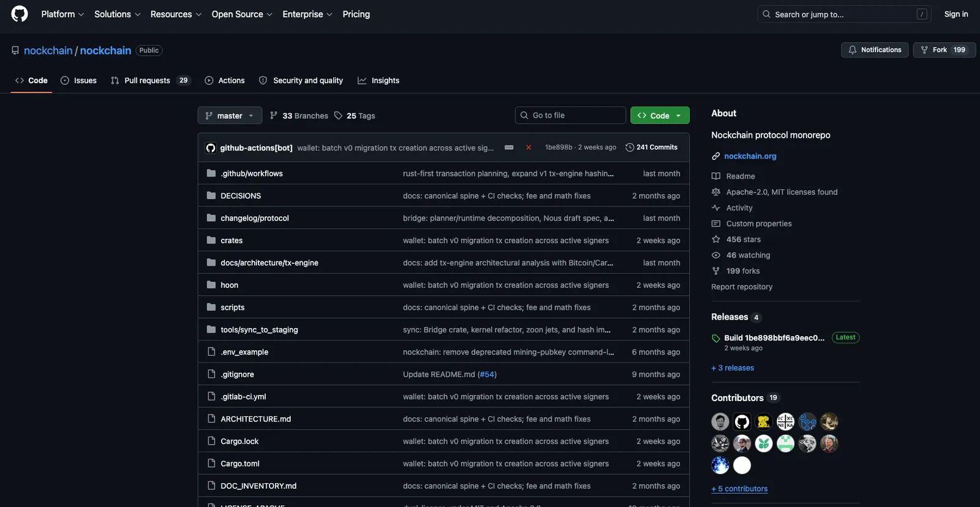Open the nockchain repository name link
Image resolution: width=980 pixels, height=507 pixels.
coord(105,50)
